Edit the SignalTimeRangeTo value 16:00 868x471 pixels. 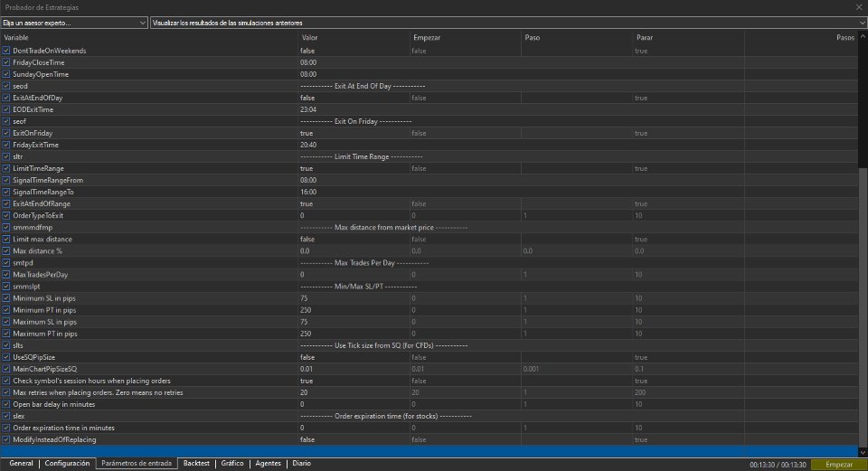coord(308,192)
